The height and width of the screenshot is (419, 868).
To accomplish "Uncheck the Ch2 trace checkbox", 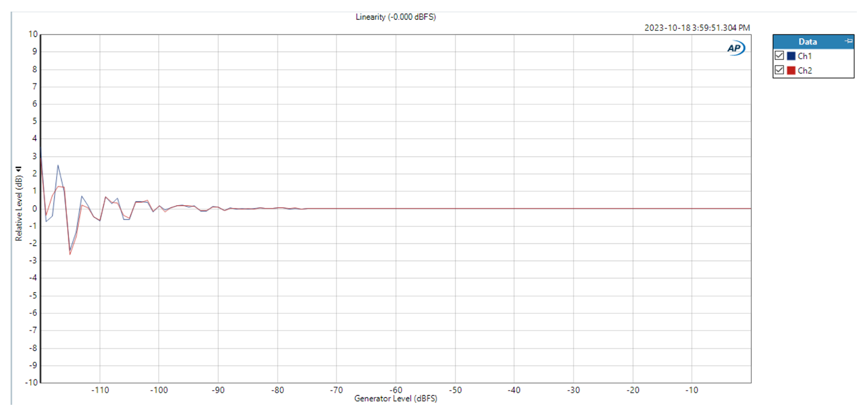I will coord(779,70).
